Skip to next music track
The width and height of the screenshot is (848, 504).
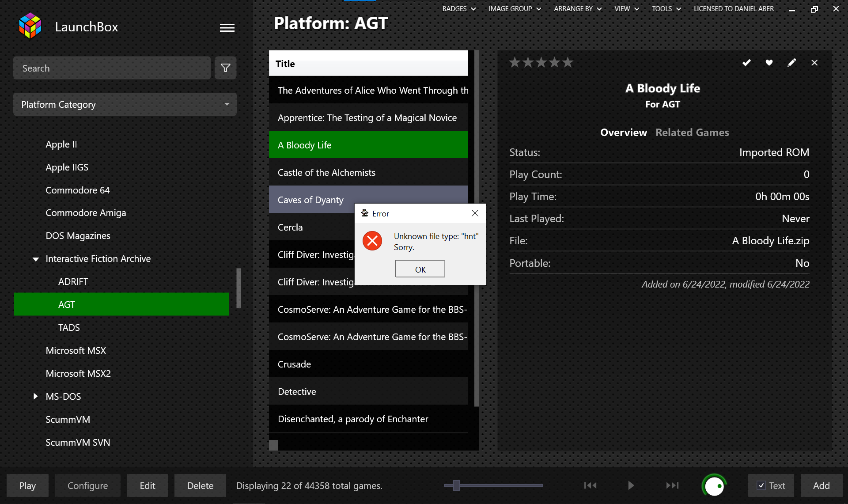pos(672,485)
